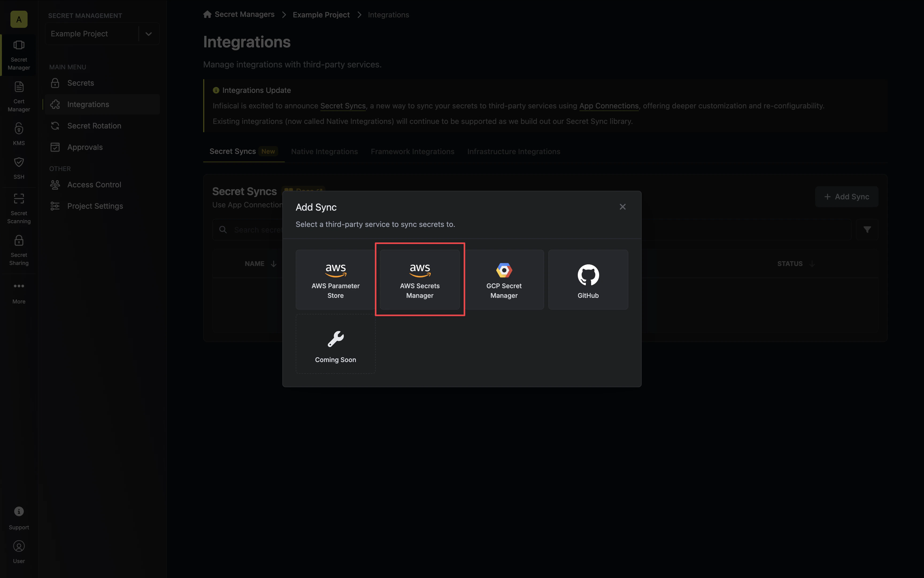Open Approvals menu item
924x578 pixels.
[102, 147]
